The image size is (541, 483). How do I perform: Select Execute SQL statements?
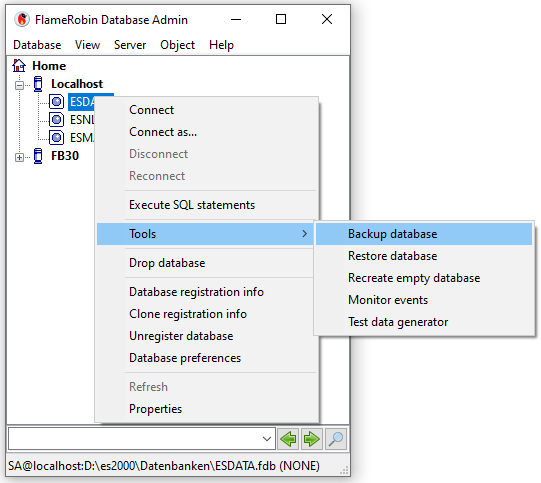point(207,205)
